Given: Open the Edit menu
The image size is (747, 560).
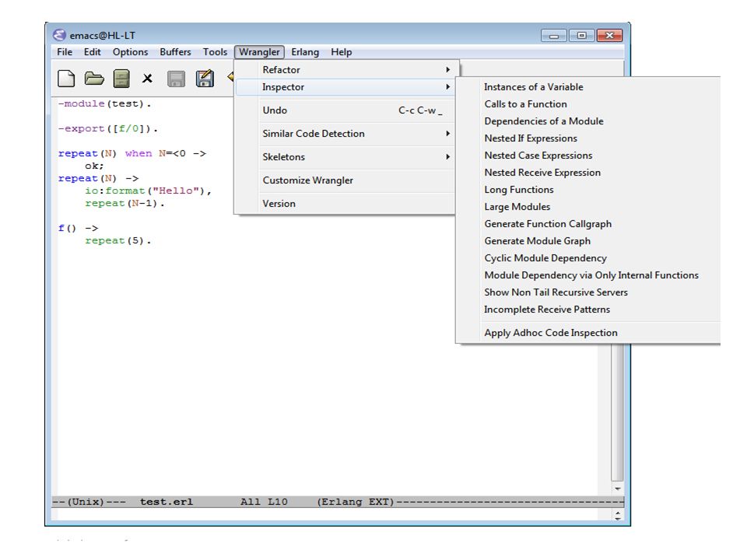Looking at the screenshot, I should [92, 52].
